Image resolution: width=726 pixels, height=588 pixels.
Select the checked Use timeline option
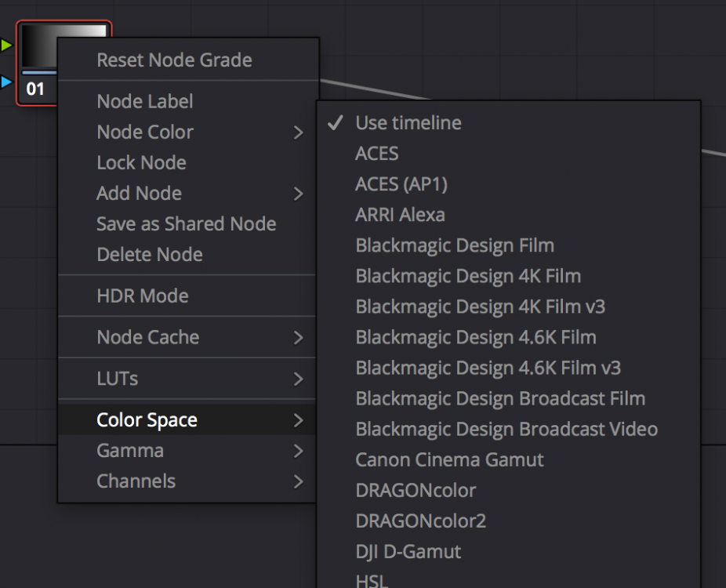(408, 123)
